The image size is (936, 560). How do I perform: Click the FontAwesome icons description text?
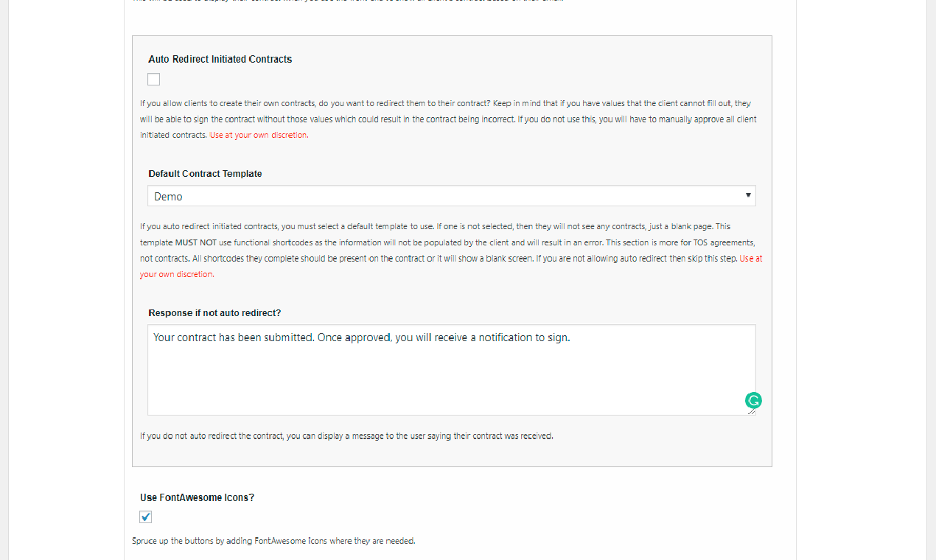[x=273, y=540]
